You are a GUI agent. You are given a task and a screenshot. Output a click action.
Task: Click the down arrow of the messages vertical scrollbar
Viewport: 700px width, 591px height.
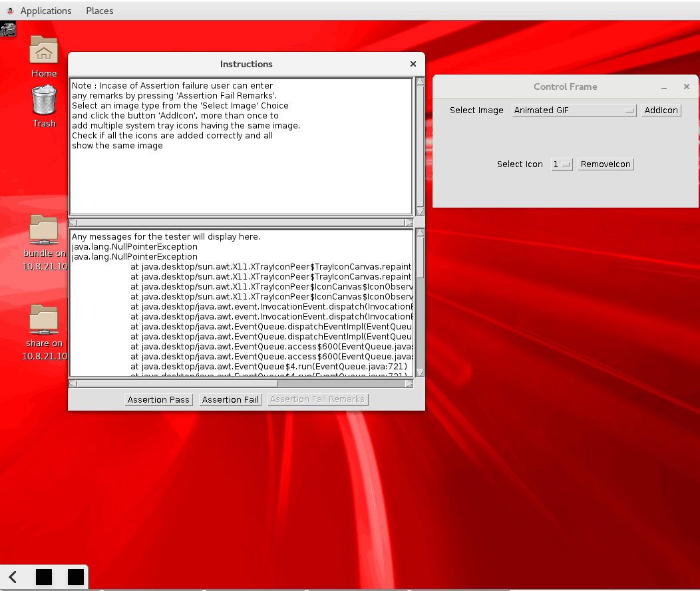pyautogui.click(x=420, y=372)
